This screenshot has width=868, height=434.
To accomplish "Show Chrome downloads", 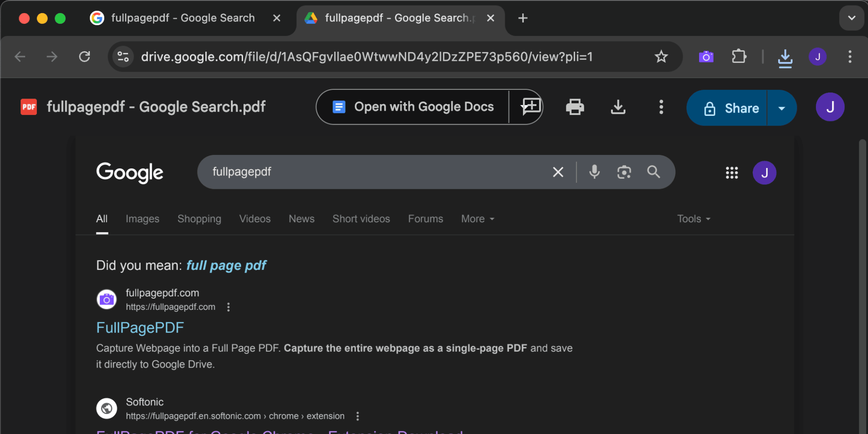I will tap(785, 57).
